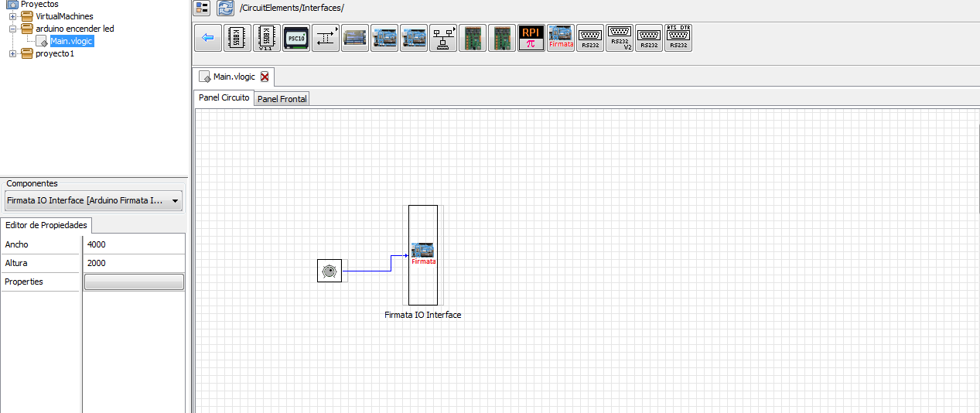The image size is (980, 413).
Task: Open the Panel Frontal tab
Action: click(282, 99)
